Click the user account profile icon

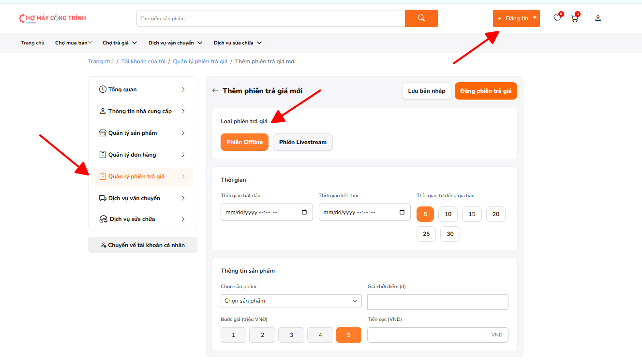tap(598, 18)
